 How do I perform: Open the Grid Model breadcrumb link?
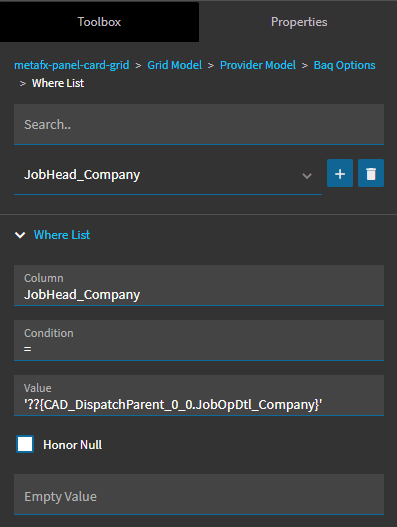174,65
